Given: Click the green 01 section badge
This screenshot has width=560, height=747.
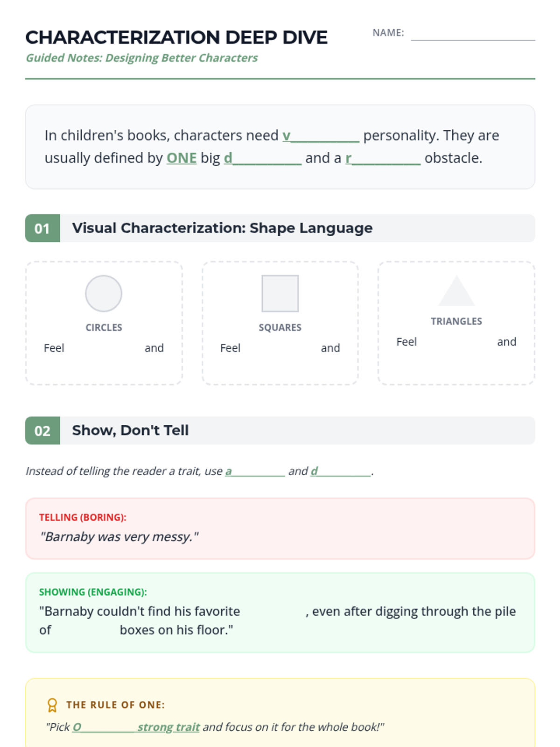Looking at the screenshot, I should [42, 228].
